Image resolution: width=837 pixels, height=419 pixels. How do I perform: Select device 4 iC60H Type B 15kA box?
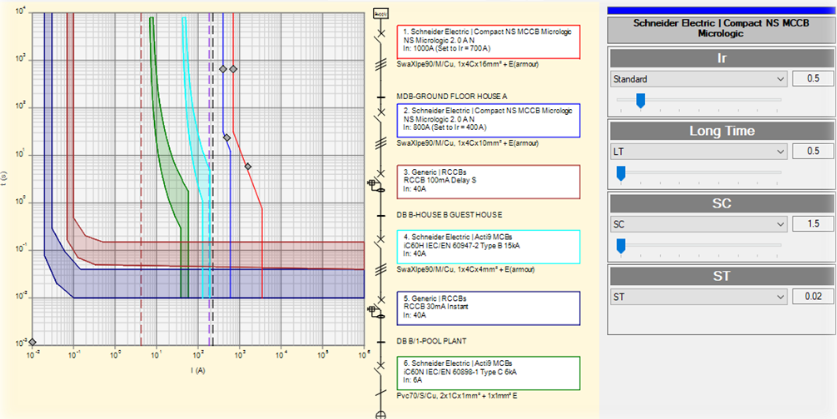coord(488,247)
